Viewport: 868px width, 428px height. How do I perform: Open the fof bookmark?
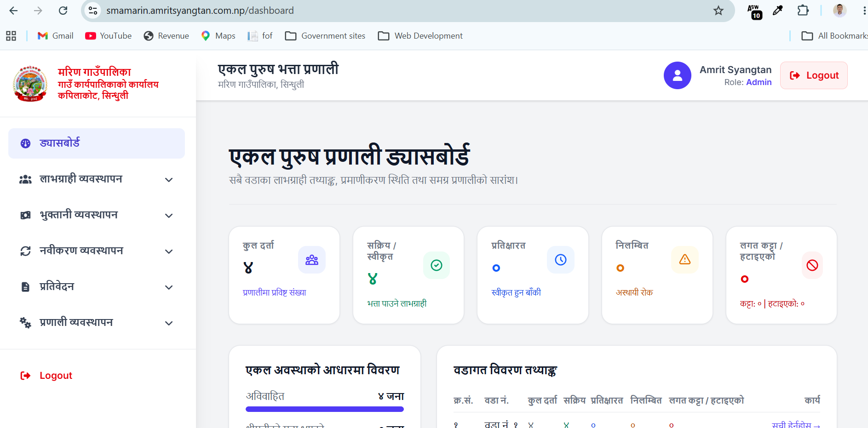(260, 36)
